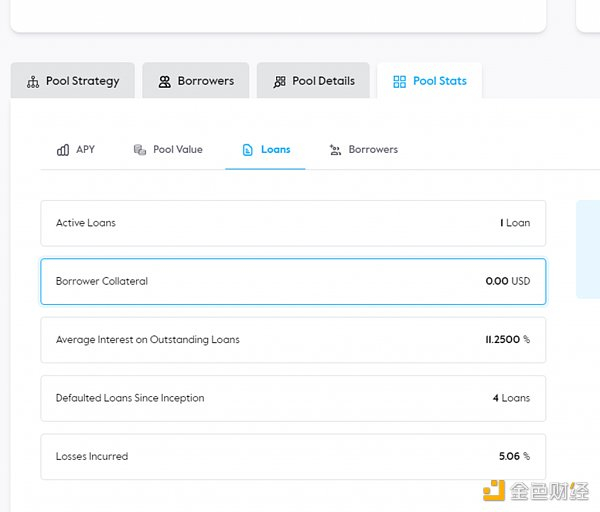Click the Pool Value sub-tab icon
The image size is (600, 512).
pyautogui.click(x=140, y=150)
